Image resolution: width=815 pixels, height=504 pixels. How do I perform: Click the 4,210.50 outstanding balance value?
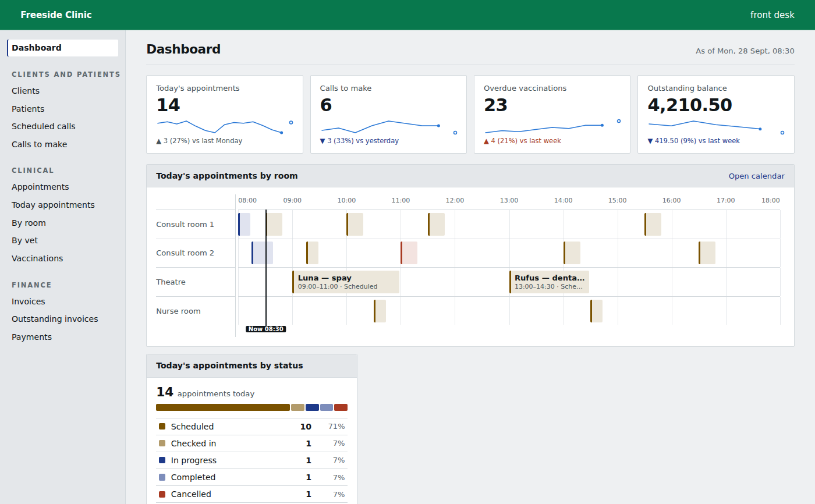click(690, 105)
